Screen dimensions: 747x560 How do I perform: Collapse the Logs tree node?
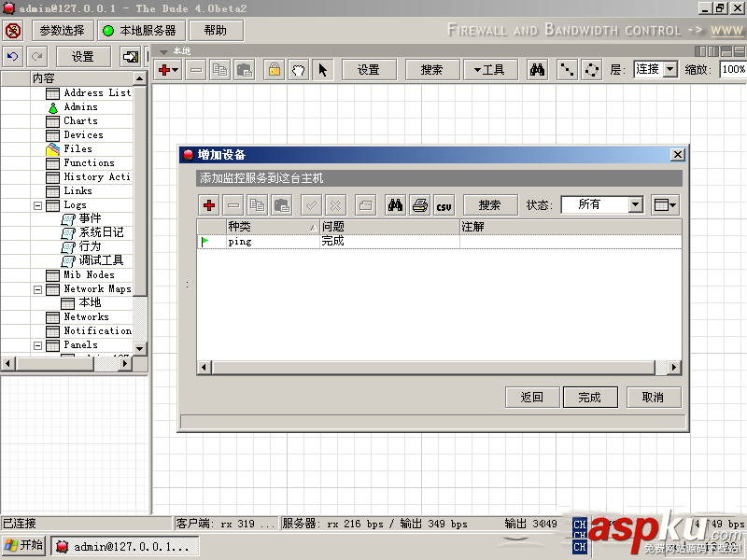click(37, 205)
